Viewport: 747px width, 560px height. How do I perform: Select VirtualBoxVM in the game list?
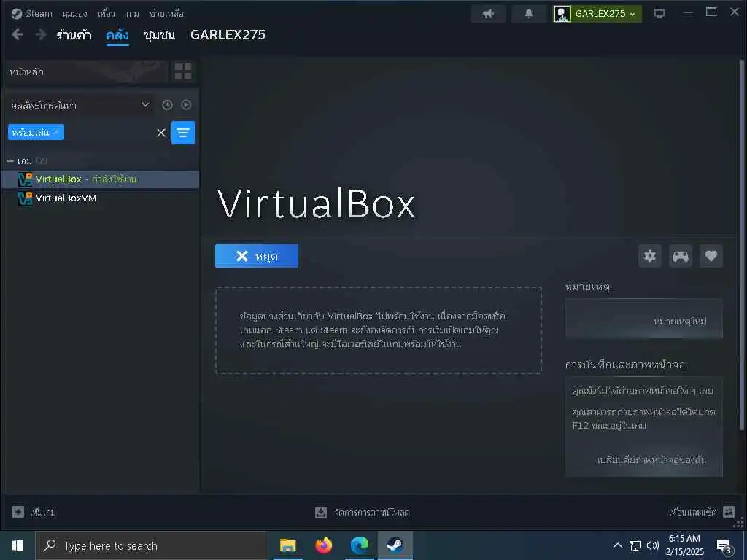[100, 198]
